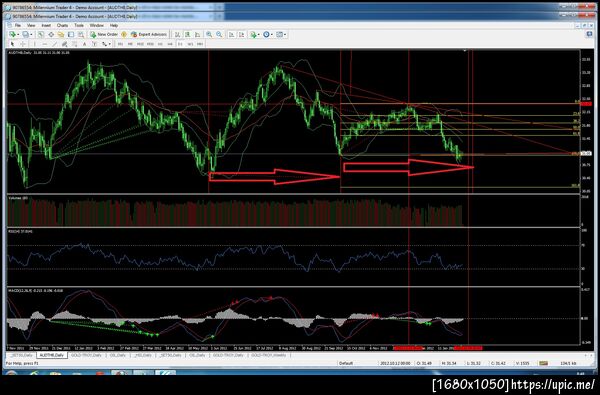
Task: Enable Candlesticks display mode
Action: point(187,34)
